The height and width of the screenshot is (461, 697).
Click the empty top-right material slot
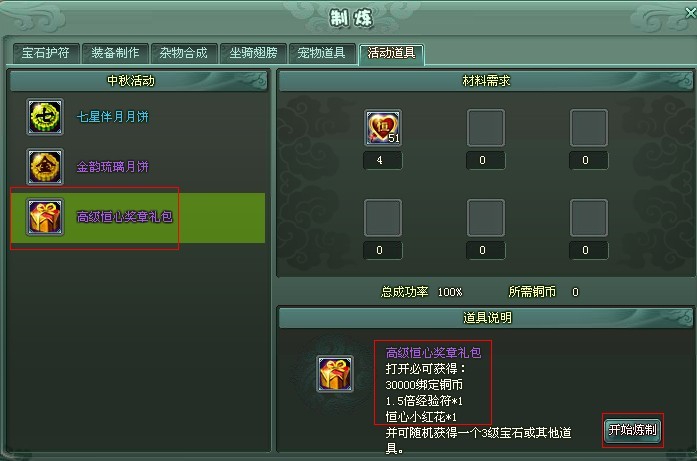(589, 128)
